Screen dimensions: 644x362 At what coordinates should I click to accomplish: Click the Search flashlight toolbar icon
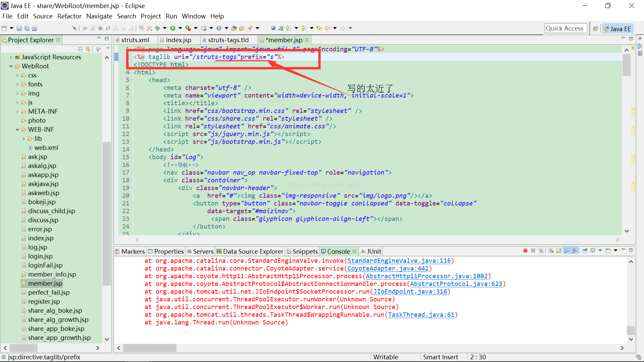tap(250, 28)
